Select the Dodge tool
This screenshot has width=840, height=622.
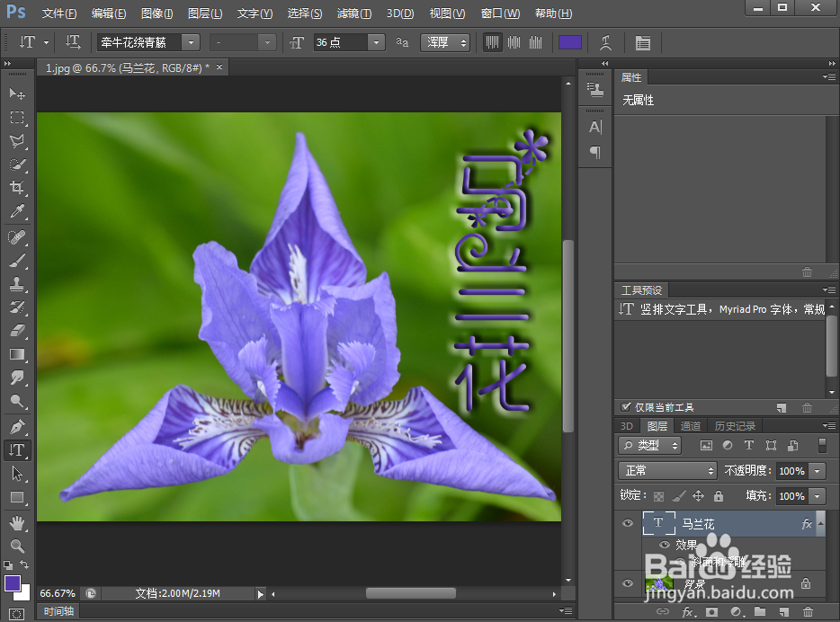[17, 402]
